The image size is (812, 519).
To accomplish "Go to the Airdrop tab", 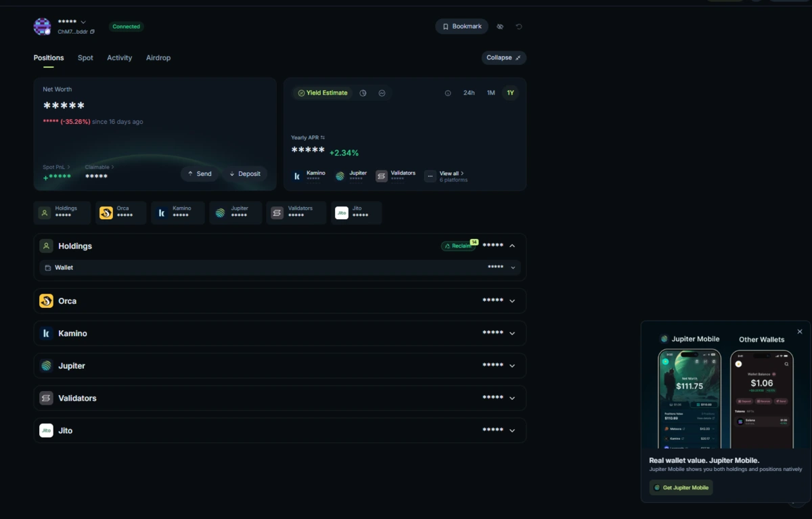I will [158, 58].
